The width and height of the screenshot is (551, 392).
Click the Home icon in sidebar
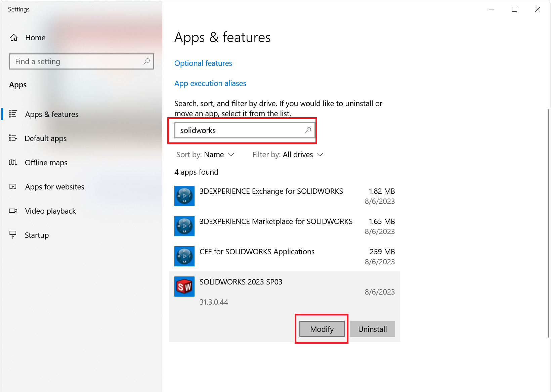[14, 38]
